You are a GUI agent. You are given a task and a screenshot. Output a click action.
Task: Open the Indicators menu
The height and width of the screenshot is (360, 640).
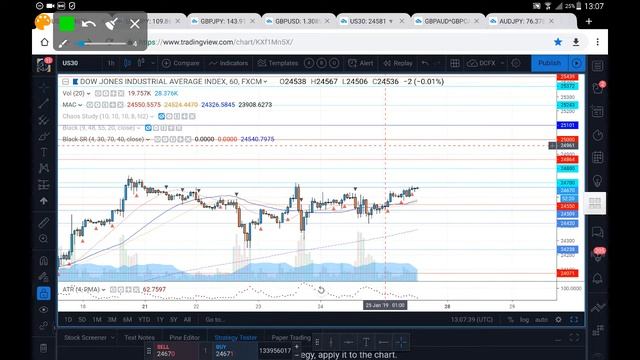click(229, 63)
